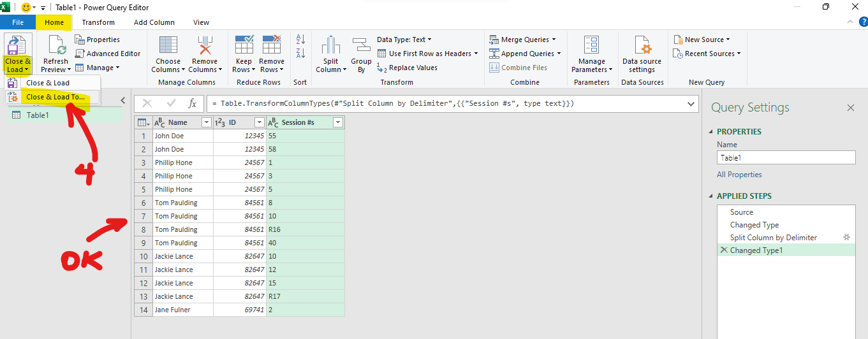Click the formula bar fx icon
Image resolution: width=868 pixels, height=339 pixels.
click(x=192, y=103)
